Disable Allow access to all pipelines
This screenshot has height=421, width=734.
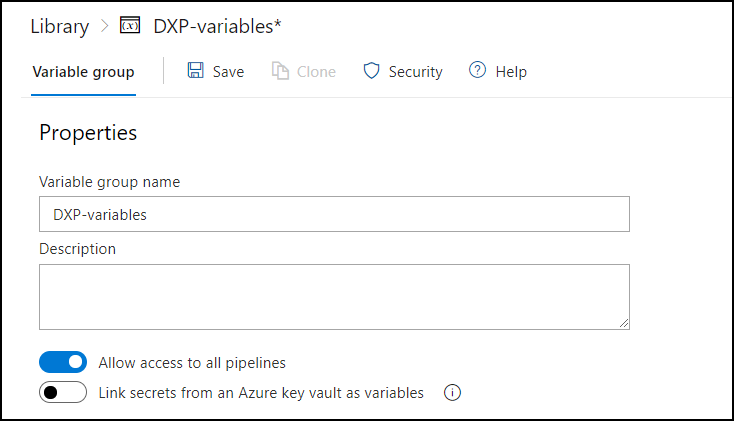[x=63, y=362]
